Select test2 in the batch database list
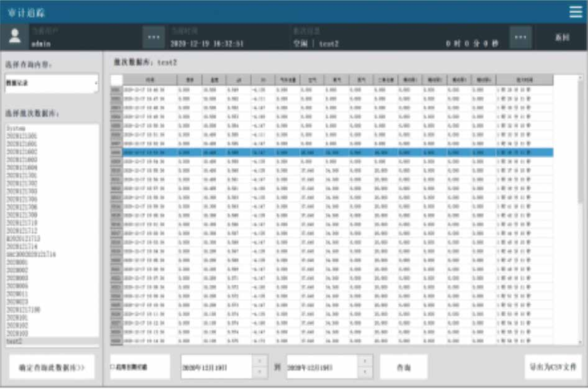 click(x=14, y=341)
